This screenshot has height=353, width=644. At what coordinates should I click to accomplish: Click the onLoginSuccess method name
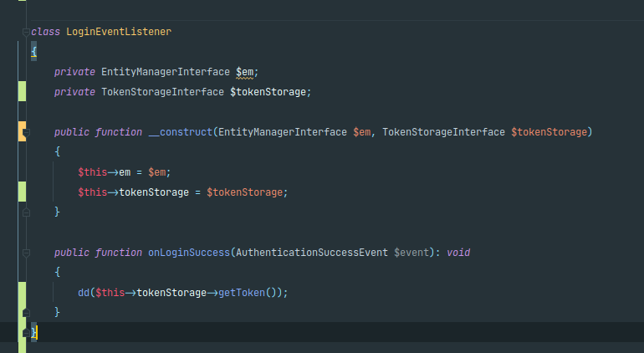[189, 253]
